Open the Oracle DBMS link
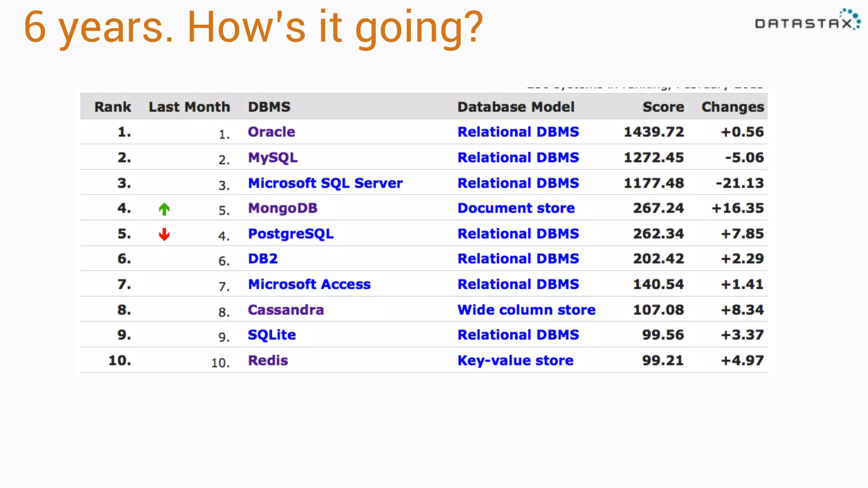This screenshot has height=488, width=868. click(x=271, y=132)
